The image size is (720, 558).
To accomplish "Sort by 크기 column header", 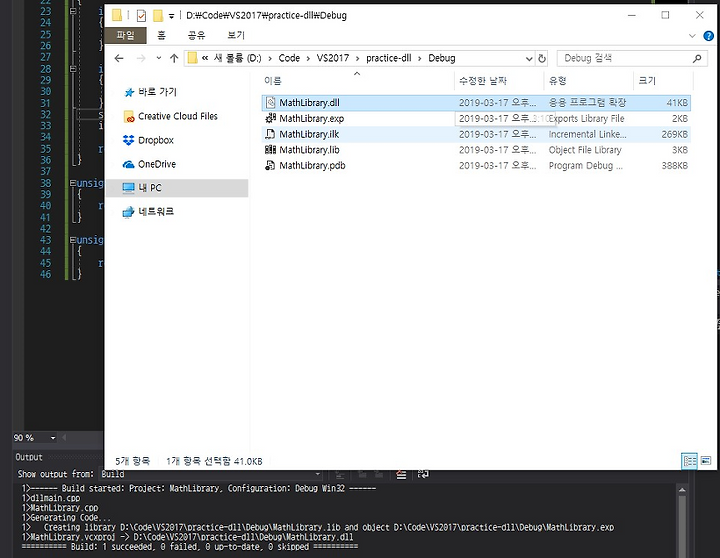I will pyautogui.click(x=647, y=81).
